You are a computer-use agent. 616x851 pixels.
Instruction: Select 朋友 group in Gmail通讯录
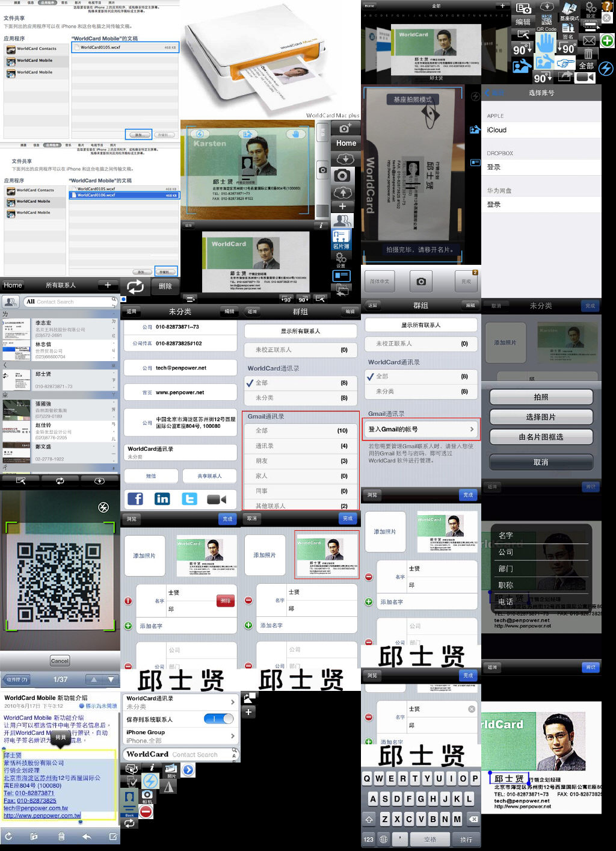tap(300, 461)
